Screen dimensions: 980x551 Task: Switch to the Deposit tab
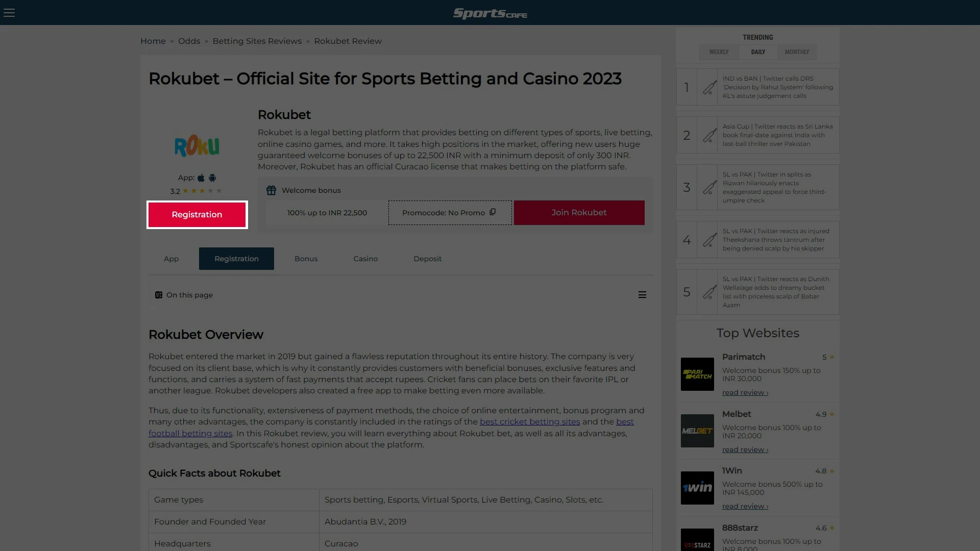[427, 259]
